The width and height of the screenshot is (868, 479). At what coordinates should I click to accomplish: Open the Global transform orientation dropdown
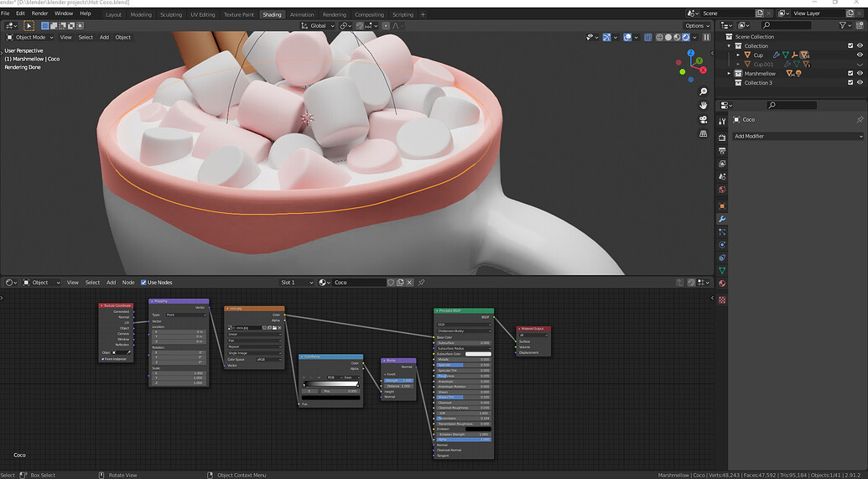pyautogui.click(x=318, y=25)
